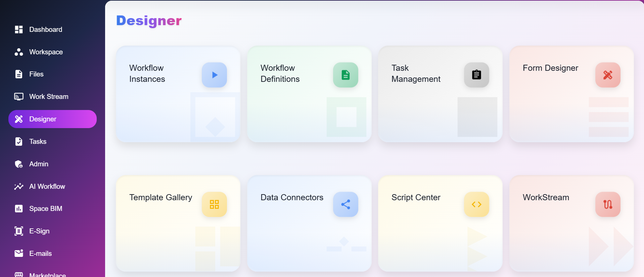Open Tasks from the sidebar
Screen dimensions: 644x277
coord(52,142)
